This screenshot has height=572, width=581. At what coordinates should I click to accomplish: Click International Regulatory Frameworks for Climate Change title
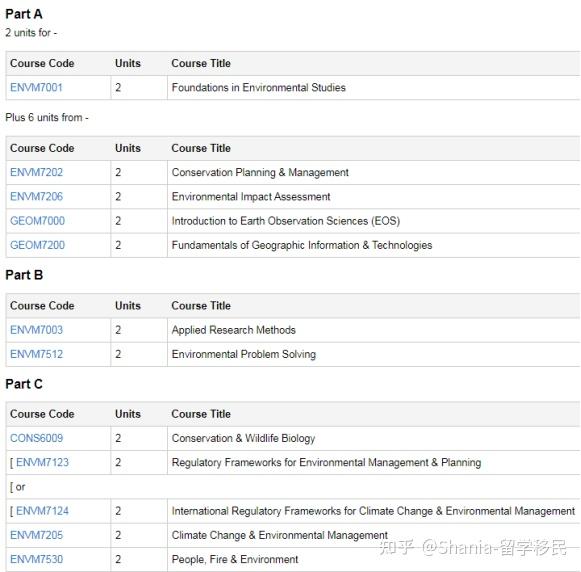pyautogui.click(x=373, y=511)
